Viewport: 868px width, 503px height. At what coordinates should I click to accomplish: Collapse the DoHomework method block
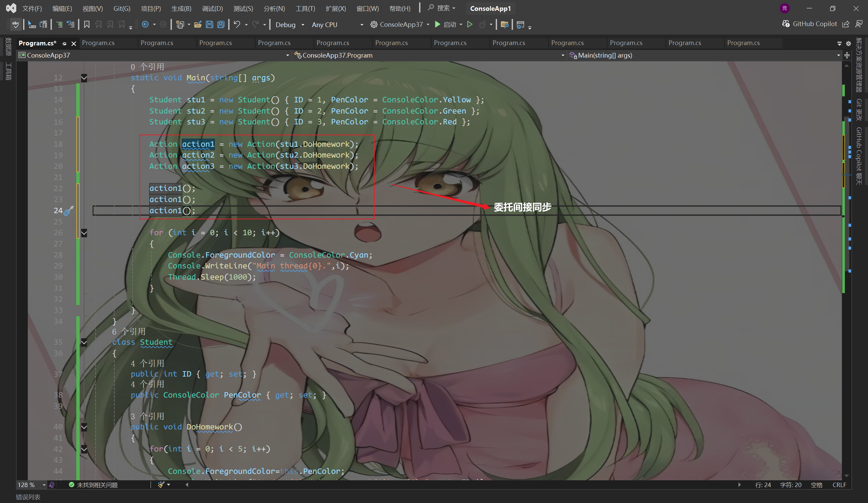click(x=84, y=427)
